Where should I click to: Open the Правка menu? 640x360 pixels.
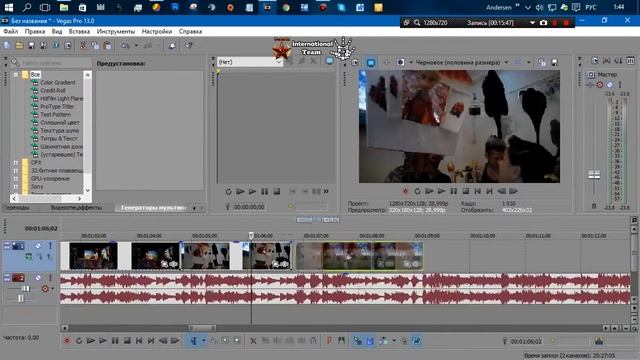(x=35, y=31)
